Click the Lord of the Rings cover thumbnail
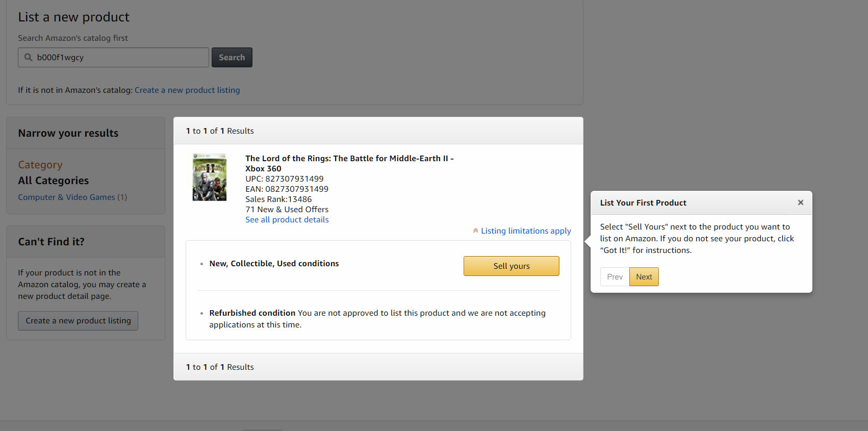The height and width of the screenshot is (431, 868). [x=210, y=178]
